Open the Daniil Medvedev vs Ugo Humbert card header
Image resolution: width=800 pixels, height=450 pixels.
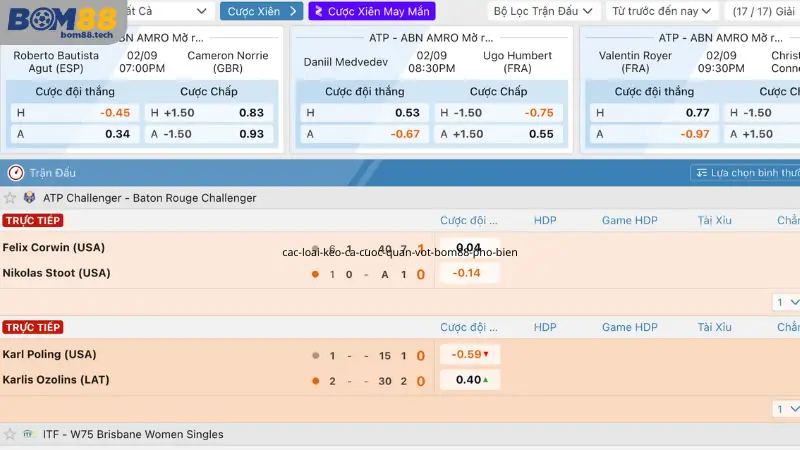pos(431,38)
